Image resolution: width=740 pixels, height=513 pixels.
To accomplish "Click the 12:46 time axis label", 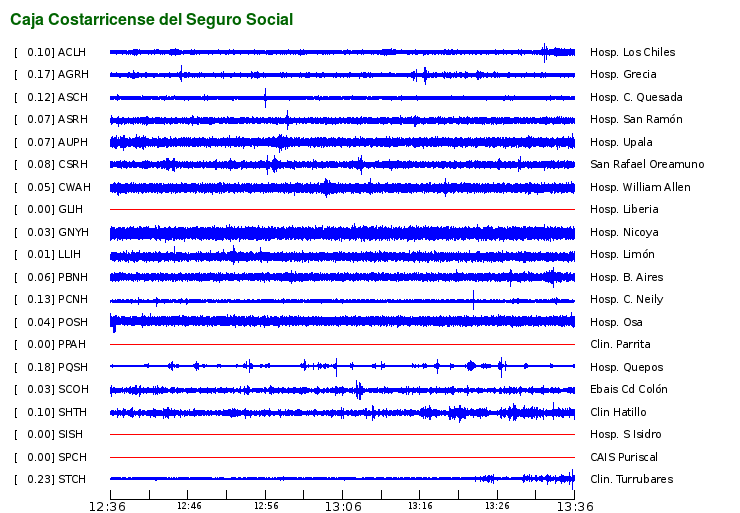I will click(x=189, y=506).
